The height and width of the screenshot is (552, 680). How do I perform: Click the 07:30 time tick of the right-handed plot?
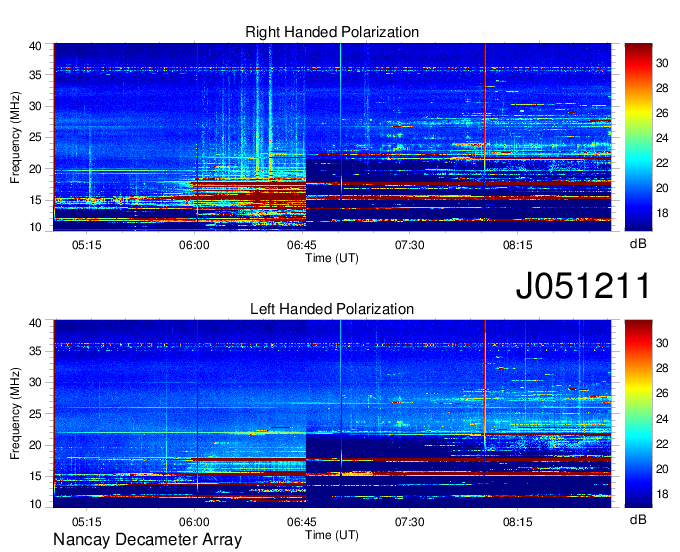click(x=409, y=245)
